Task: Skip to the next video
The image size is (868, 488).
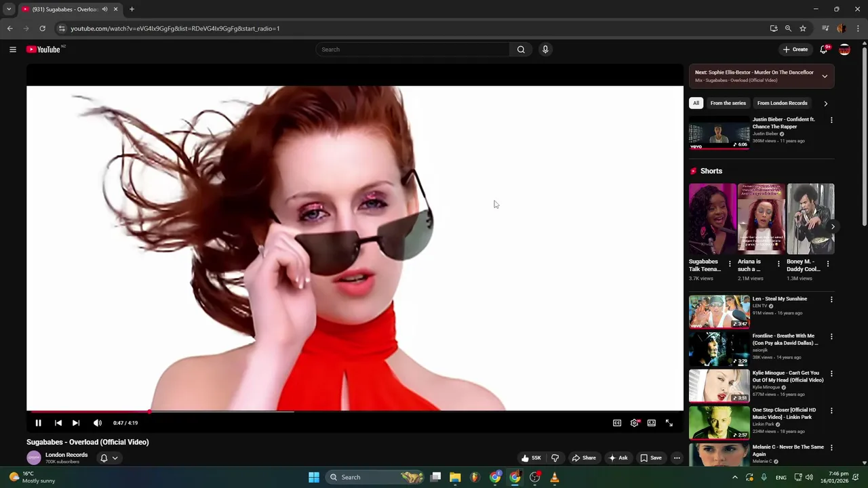Action: click(x=76, y=423)
